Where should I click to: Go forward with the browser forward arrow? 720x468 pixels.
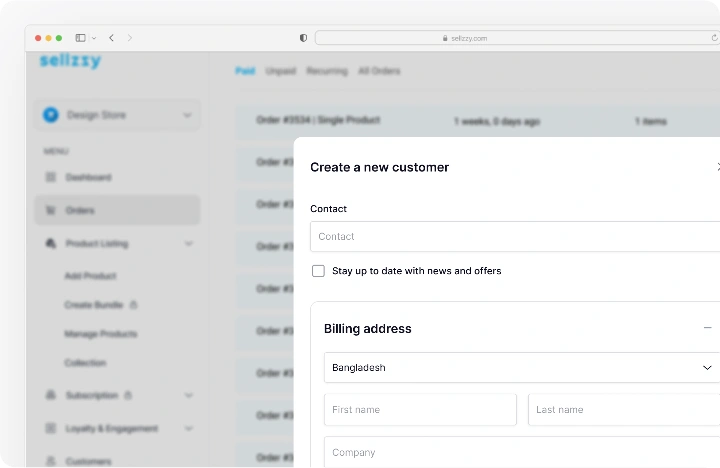pos(129,38)
